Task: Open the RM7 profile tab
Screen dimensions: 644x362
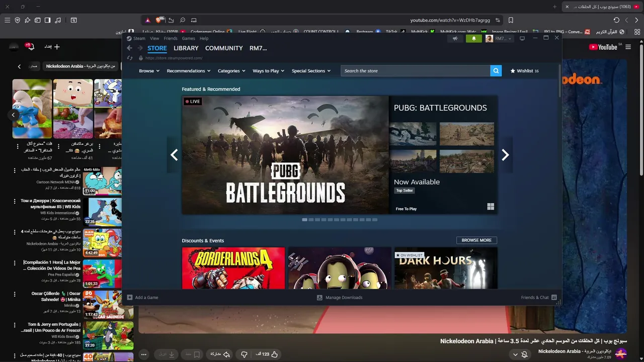Action: pyautogui.click(x=258, y=48)
